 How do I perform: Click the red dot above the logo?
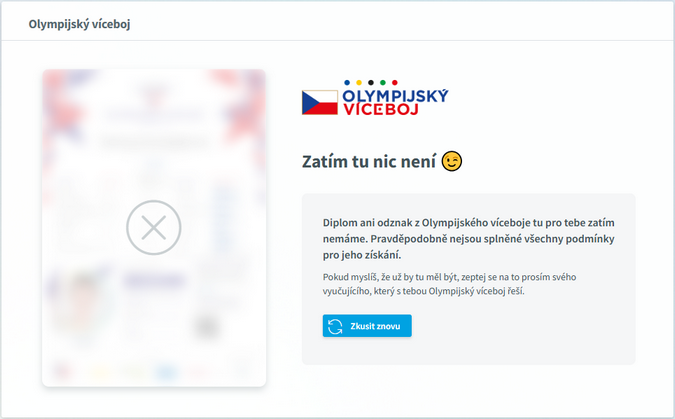(395, 83)
